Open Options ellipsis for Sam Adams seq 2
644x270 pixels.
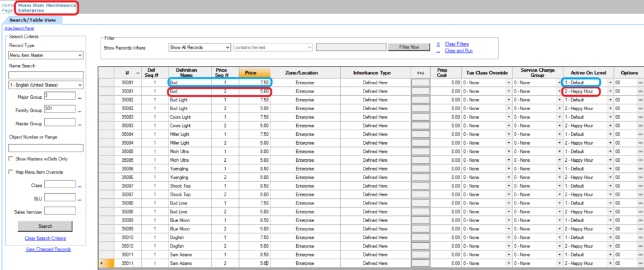point(640,263)
